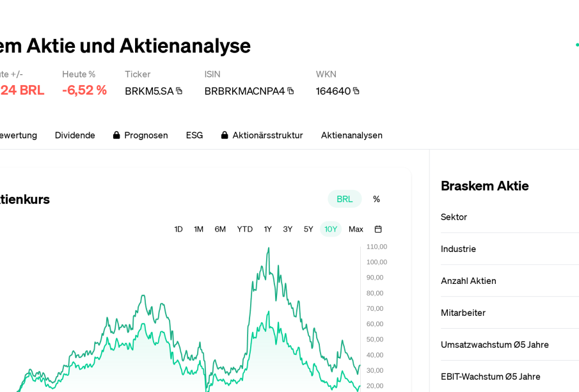Image resolution: width=579 pixels, height=392 pixels.
Task: Select the 10Y chart range
Action: coord(331,229)
